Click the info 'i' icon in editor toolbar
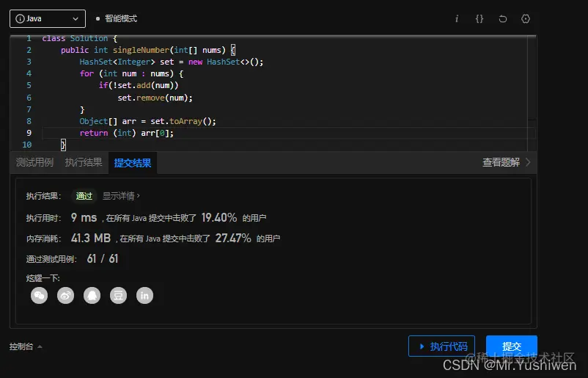588x378 pixels. click(x=456, y=19)
